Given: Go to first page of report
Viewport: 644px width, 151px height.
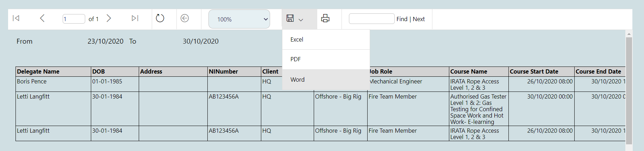Looking at the screenshot, I should [16, 18].
